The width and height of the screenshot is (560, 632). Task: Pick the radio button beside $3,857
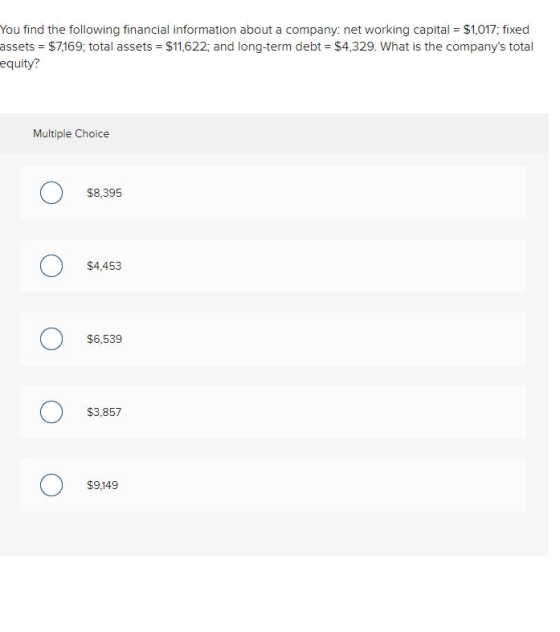[51, 412]
